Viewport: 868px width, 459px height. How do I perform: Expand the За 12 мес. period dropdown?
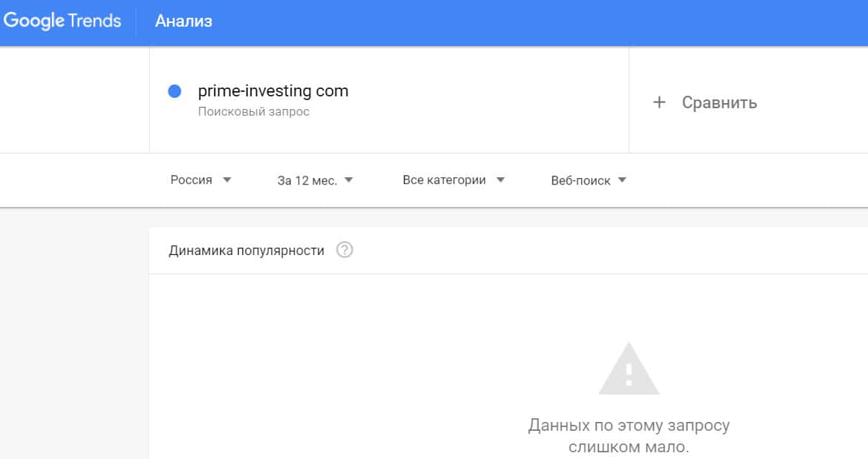pyautogui.click(x=307, y=180)
